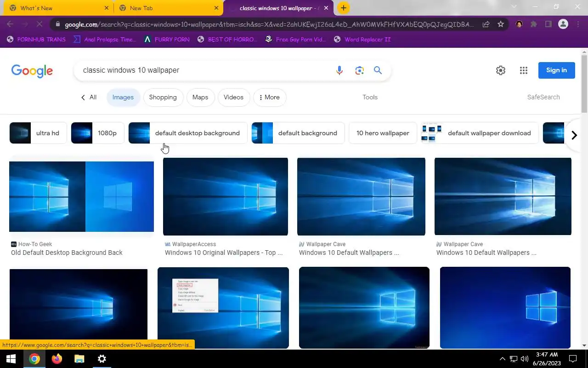Image resolution: width=588 pixels, height=368 pixels.
Task: Select the 1080p suggestion chip
Action: 97,133
